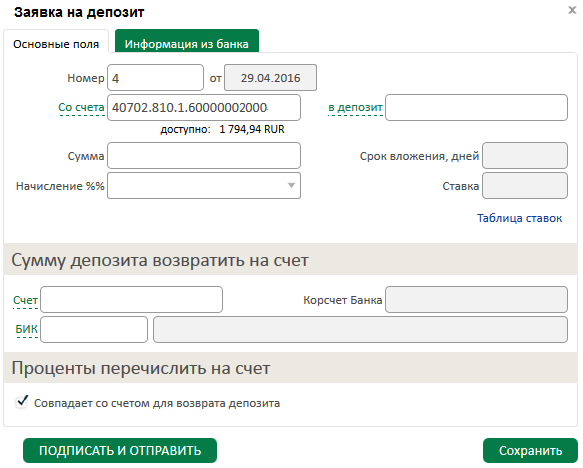This screenshot has height=468, width=583.
Task: Focus the Сумма input field
Action: pyautogui.click(x=204, y=156)
